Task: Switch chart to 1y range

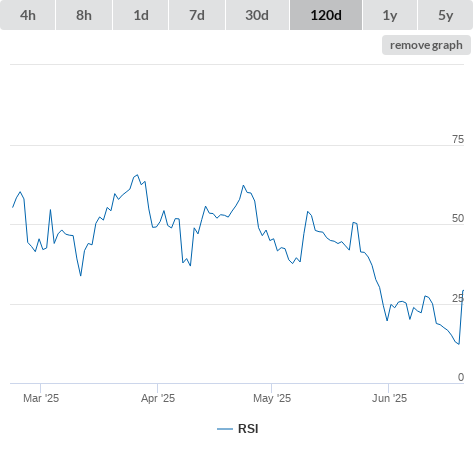Action: tap(390, 15)
